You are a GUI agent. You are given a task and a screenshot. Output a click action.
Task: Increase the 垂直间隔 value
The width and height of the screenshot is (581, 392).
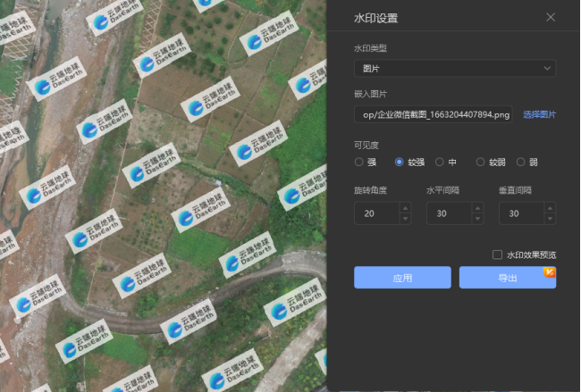coord(550,208)
